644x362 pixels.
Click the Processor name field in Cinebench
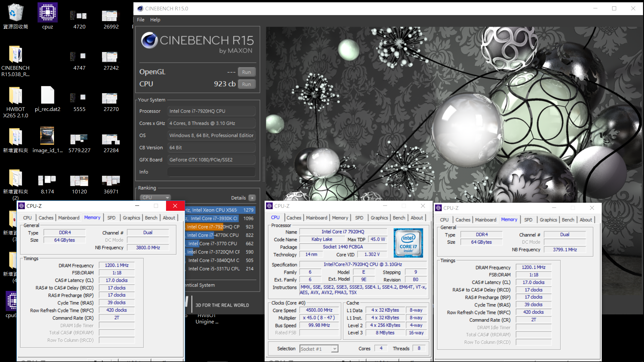[x=211, y=111]
